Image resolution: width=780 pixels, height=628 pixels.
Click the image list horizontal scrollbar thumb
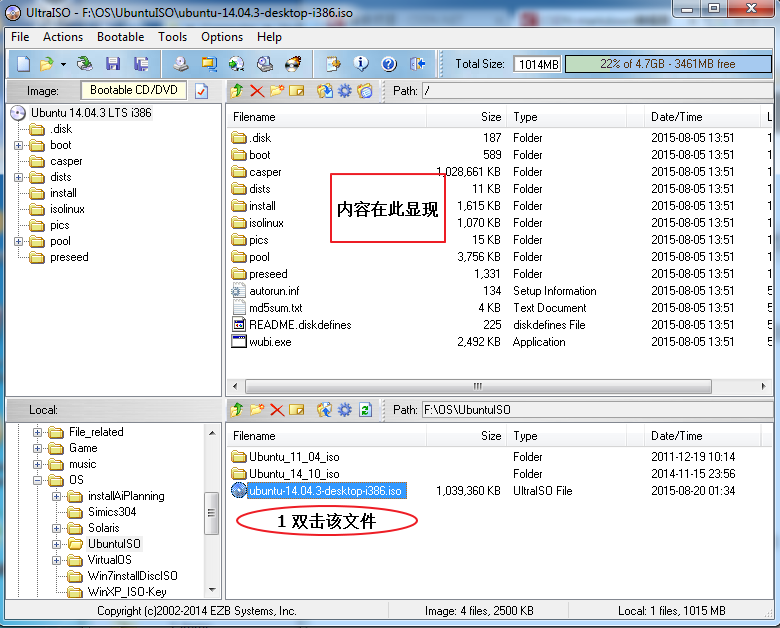pos(478,386)
